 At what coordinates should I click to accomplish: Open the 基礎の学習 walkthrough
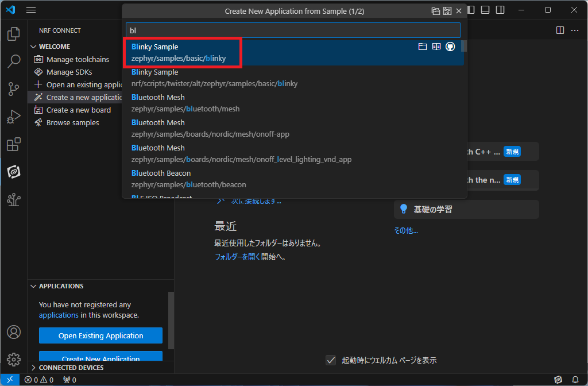pyautogui.click(x=466, y=209)
